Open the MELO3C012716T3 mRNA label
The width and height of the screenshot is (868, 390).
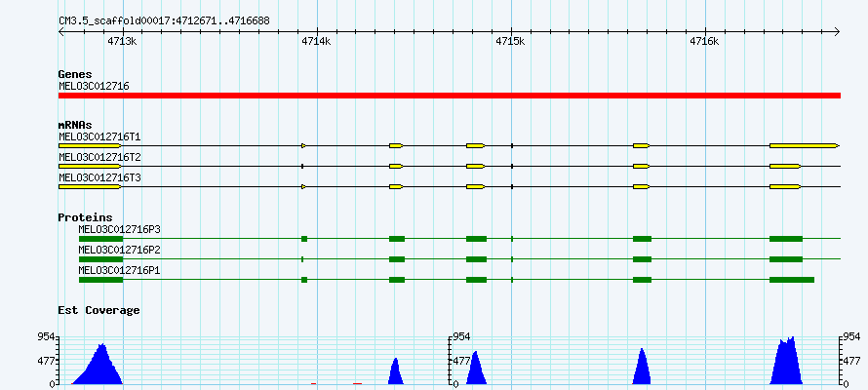99,177
